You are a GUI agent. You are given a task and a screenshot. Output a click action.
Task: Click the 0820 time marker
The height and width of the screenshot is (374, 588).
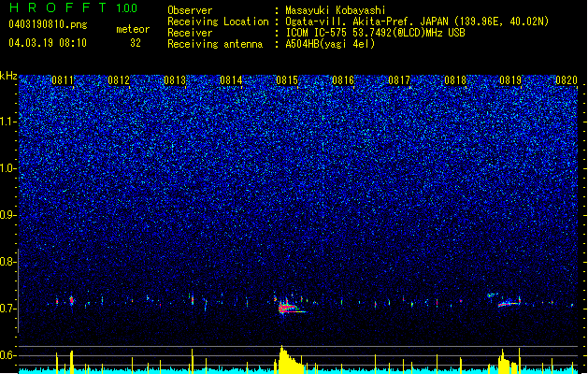click(x=566, y=80)
